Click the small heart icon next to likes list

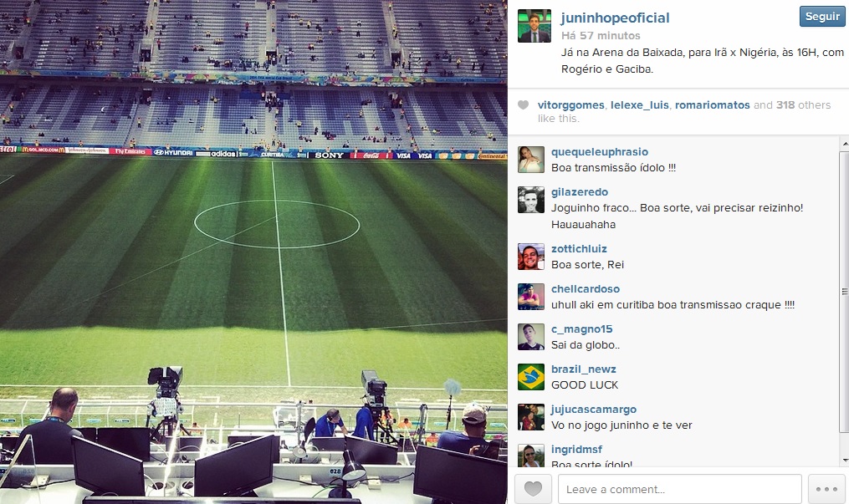523,105
